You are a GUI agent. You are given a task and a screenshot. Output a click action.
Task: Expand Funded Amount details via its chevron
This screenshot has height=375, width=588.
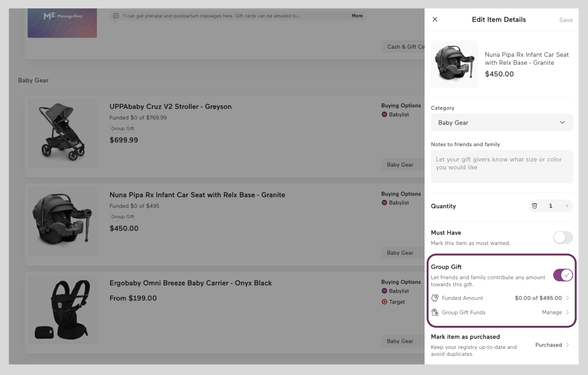(x=567, y=298)
